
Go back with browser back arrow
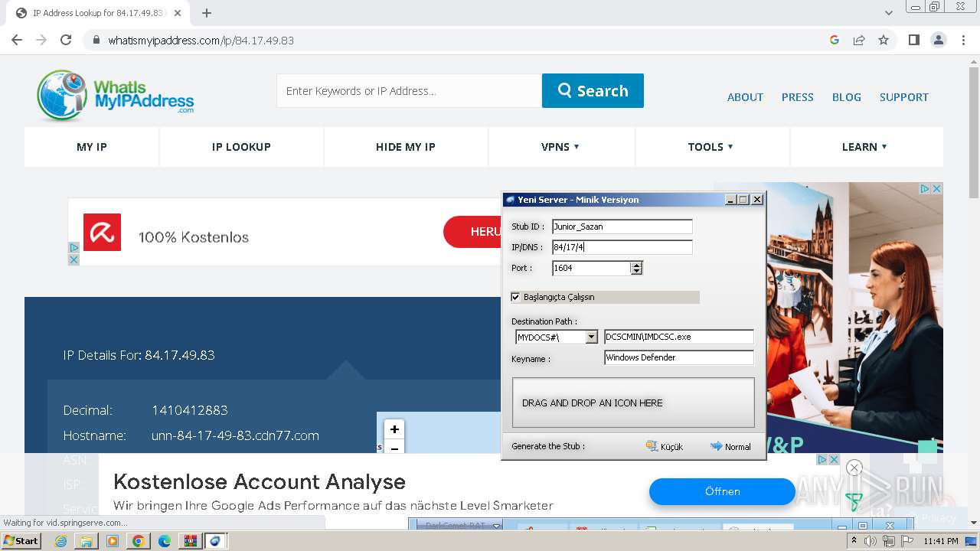point(17,40)
